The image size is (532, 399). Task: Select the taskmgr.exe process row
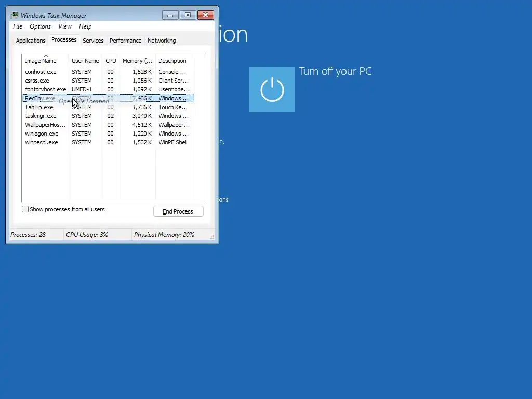point(108,116)
